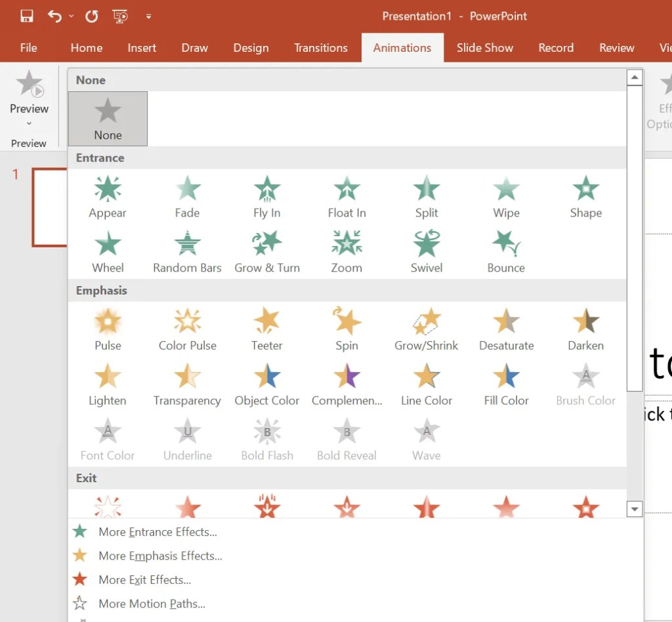Switch to the Transitions tab

coord(320,48)
